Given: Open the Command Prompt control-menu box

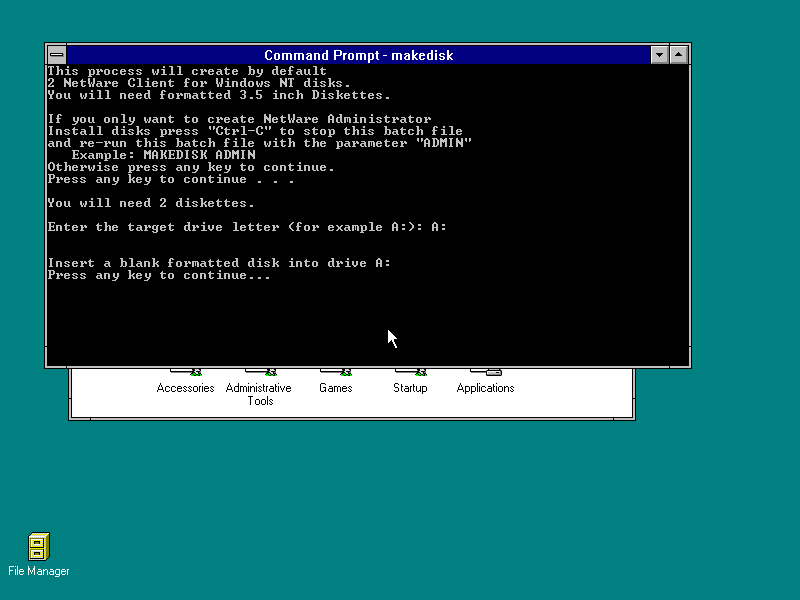Looking at the screenshot, I should pos(57,55).
